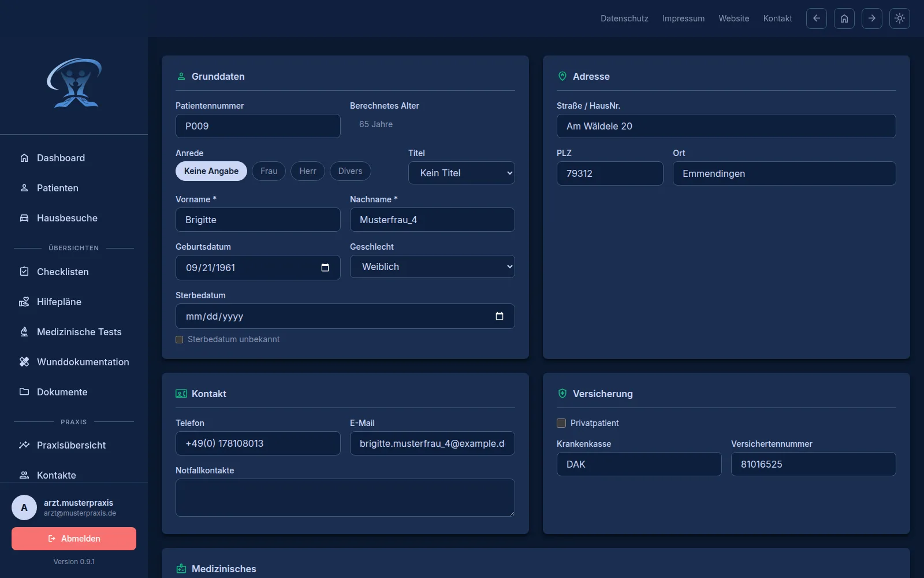Open the Datenschutz link
Image resolution: width=924 pixels, height=578 pixels.
tap(624, 18)
